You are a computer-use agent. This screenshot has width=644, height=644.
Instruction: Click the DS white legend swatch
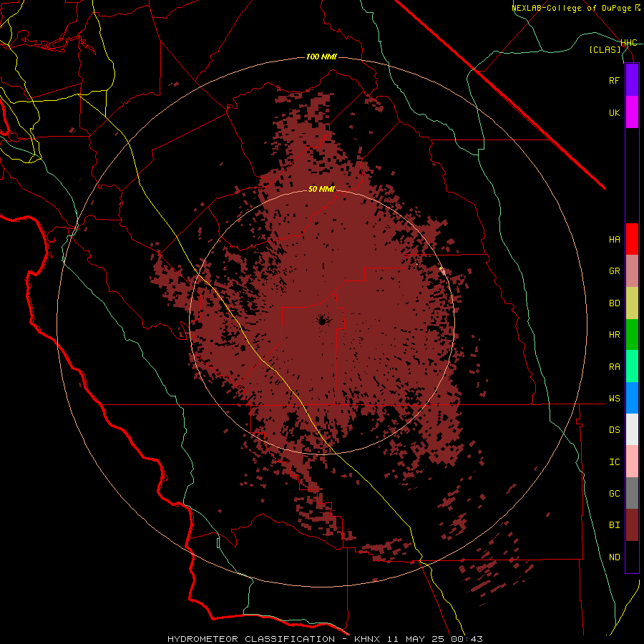632,429
